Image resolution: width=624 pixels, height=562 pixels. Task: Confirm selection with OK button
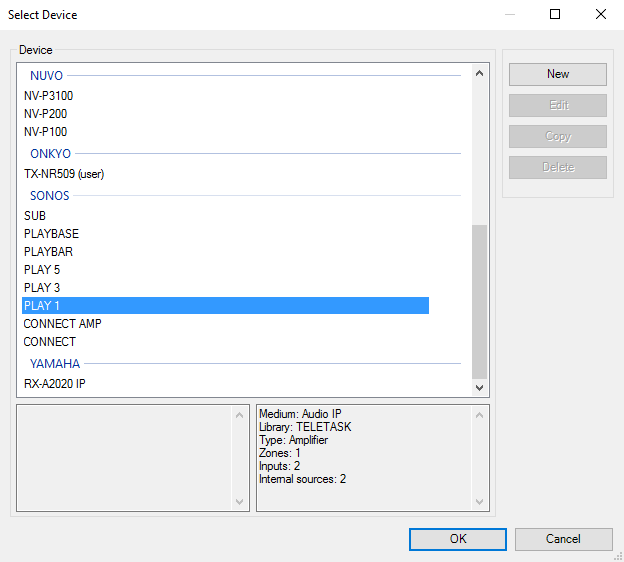[457, 539]
